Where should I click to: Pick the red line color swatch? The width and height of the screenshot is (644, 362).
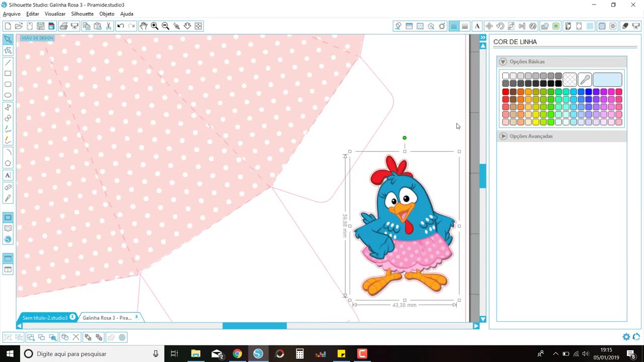point(506,92)
